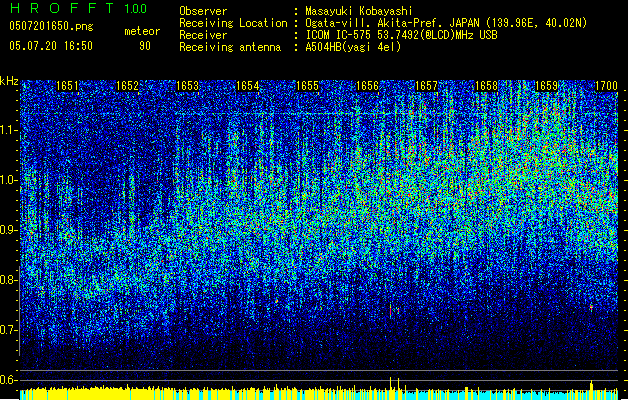This screenshot has width=629, height=400.
Task: Select the file name 0507201650.png
Action: [51, 26]
